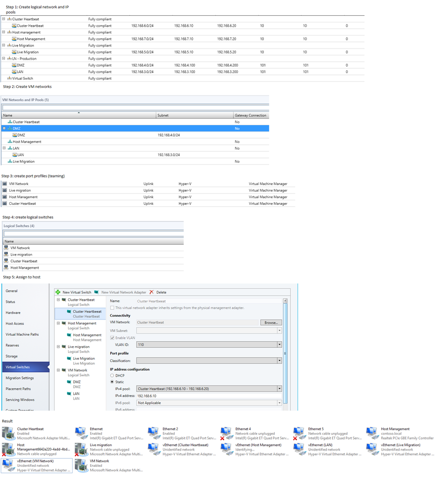Screen dimensions: 437x504
Task: Click the New Virtual Network Adapter icon
Action: pos(96,292)
